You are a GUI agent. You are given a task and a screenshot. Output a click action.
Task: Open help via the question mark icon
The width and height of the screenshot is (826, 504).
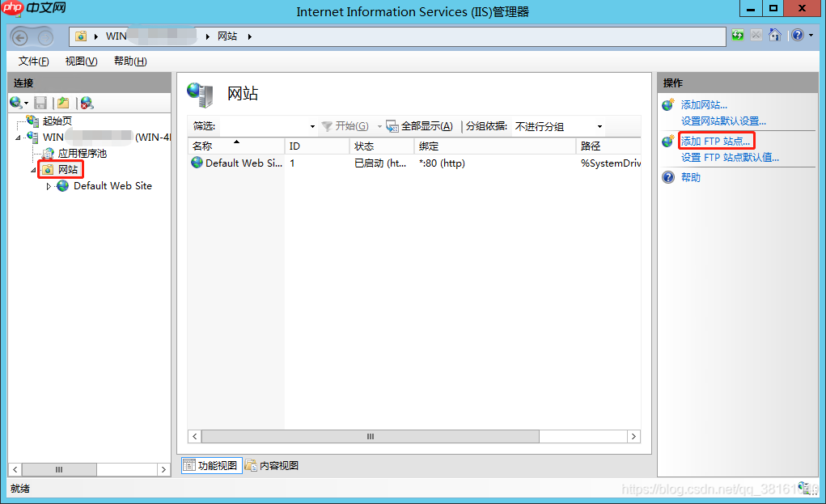coord(796,36)
